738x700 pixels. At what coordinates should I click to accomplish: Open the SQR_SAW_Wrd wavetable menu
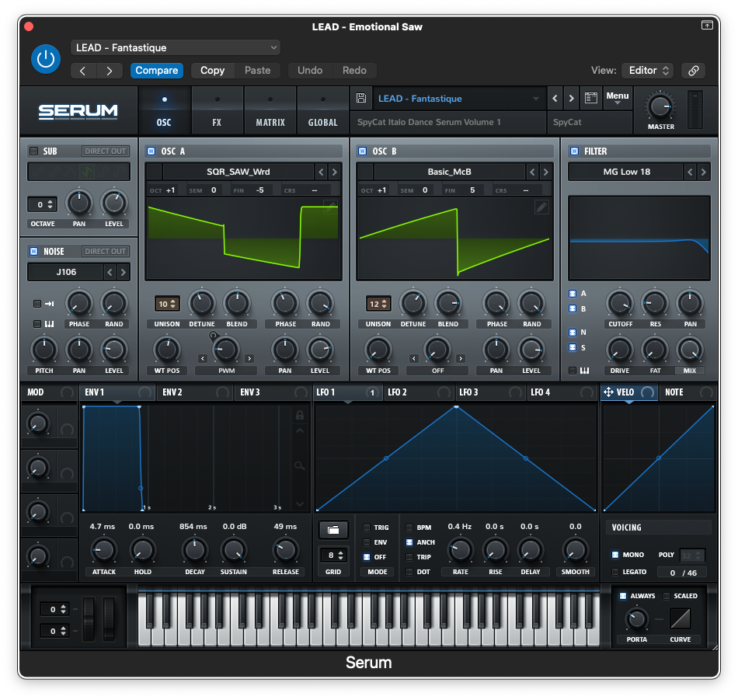click(x=238, y=172)
